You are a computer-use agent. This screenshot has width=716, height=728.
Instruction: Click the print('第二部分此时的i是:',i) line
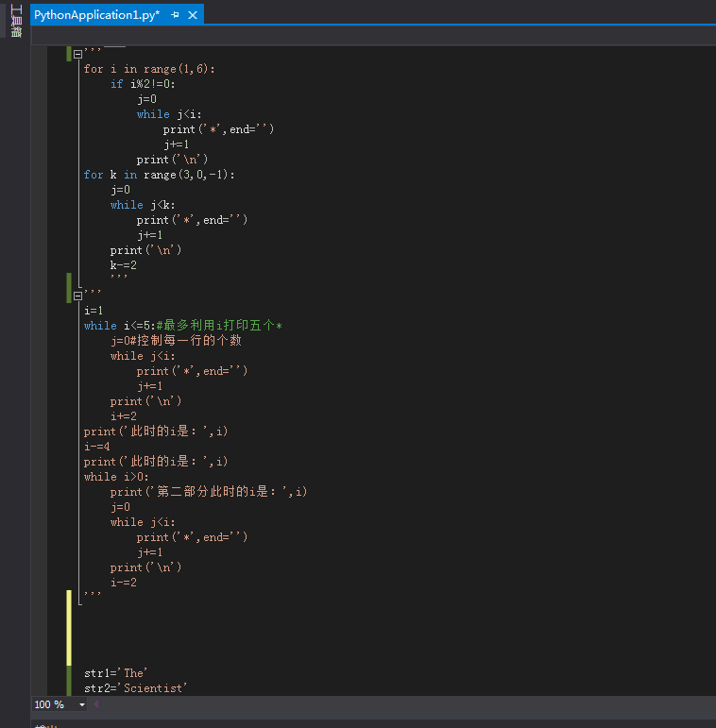coord(209,492)
